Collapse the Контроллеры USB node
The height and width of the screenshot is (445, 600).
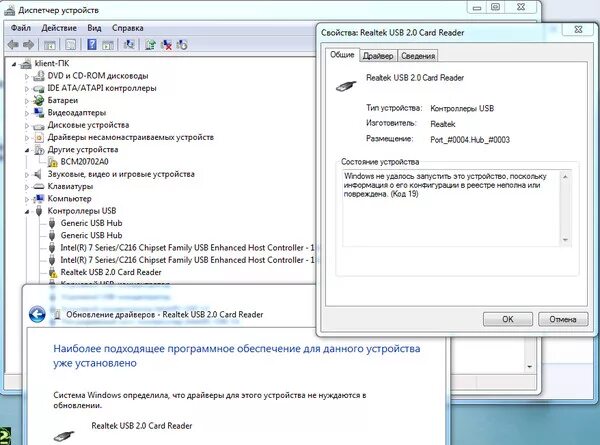(27, 211)
